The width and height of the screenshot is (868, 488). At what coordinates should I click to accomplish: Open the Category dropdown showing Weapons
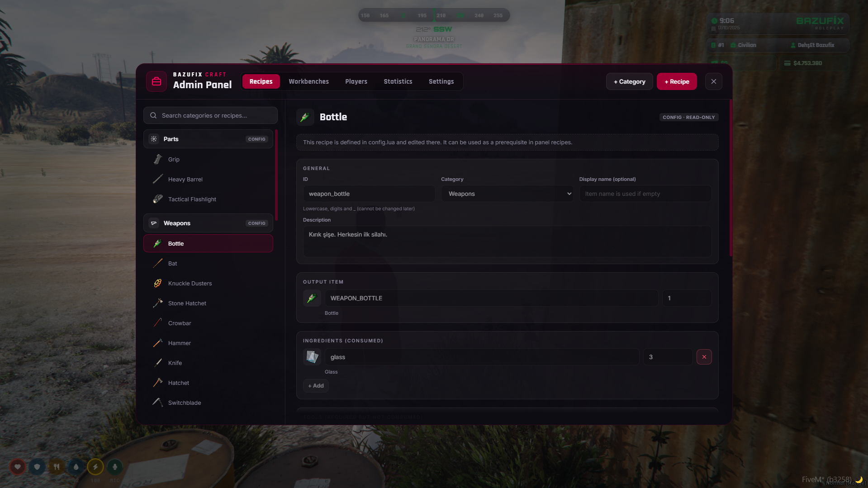click(508, 194)
